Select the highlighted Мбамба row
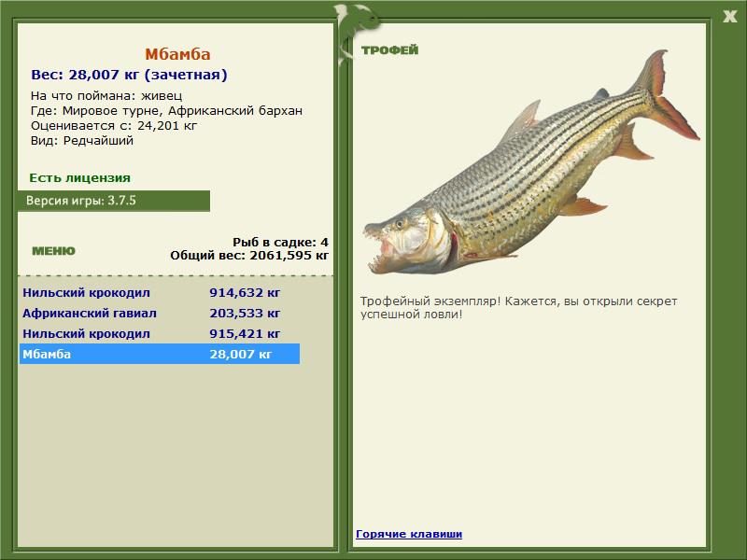The width and height of the screenshot is (747, 560). pyautogui.click(x=160, y=354)
